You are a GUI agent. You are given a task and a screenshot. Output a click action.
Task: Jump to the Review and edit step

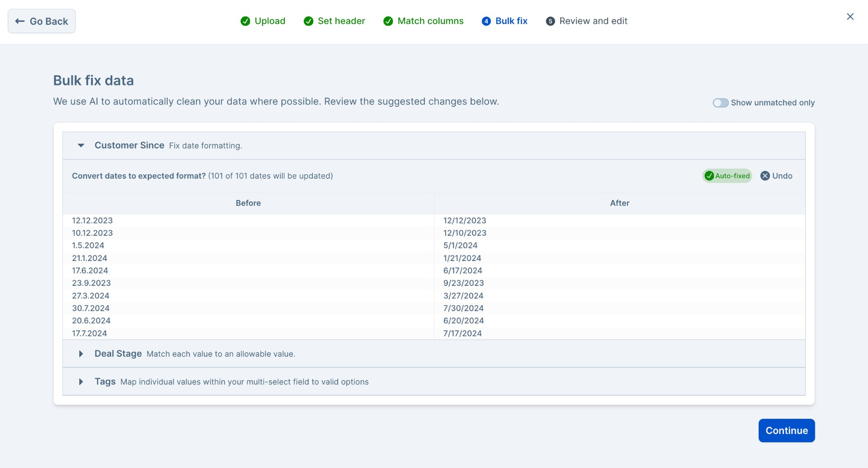coord(586,21)
